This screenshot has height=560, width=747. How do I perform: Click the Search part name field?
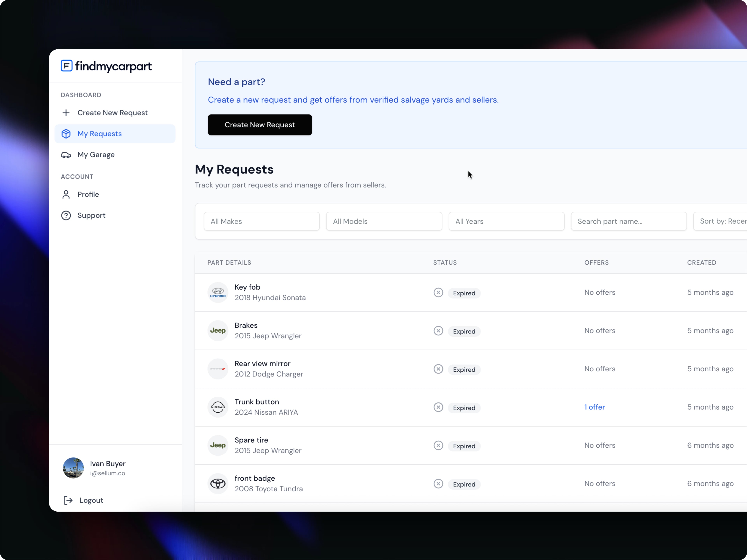(629, 221)
